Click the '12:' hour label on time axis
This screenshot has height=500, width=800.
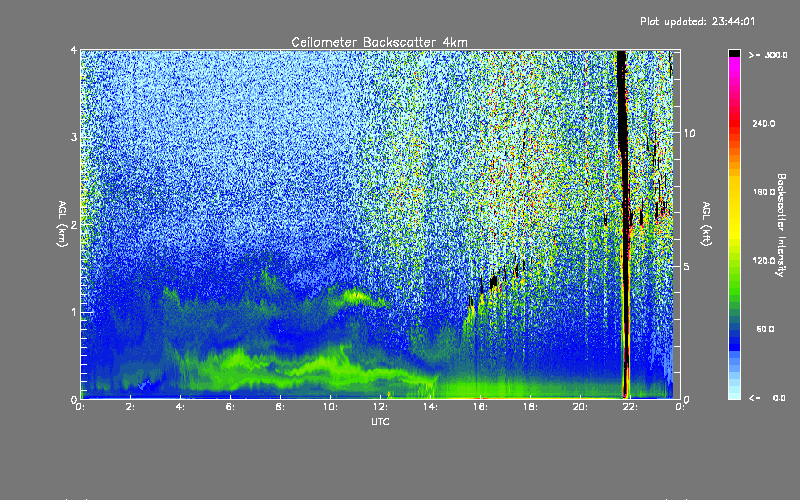coord(380,407)
